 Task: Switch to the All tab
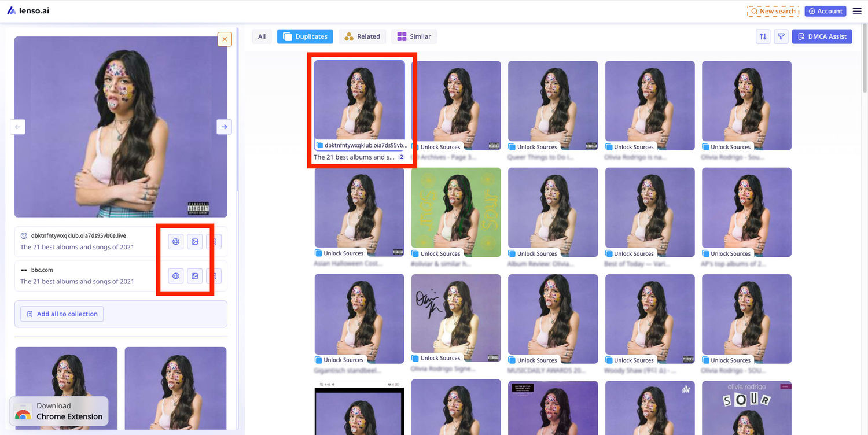[x=262, y=36]
